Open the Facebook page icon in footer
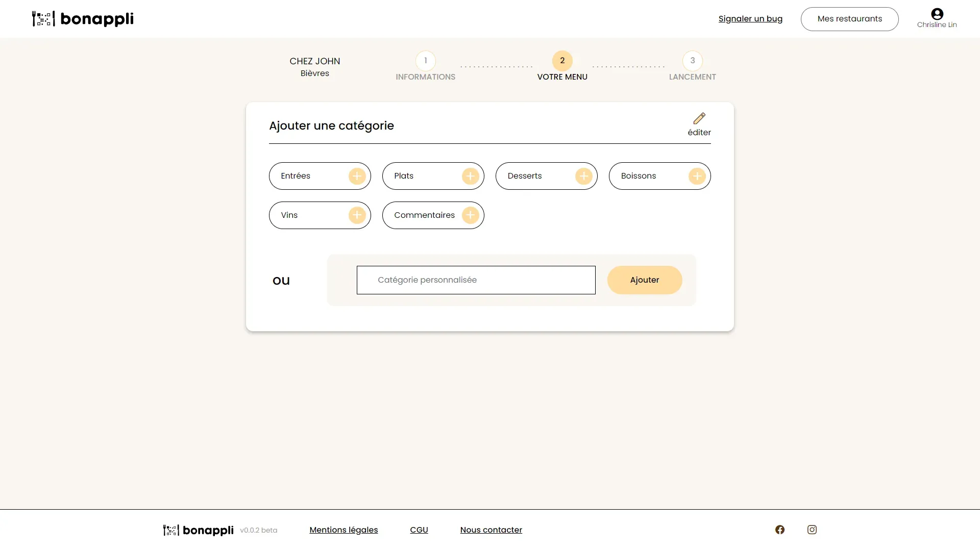The image size is (980, 551). [780, 530]
